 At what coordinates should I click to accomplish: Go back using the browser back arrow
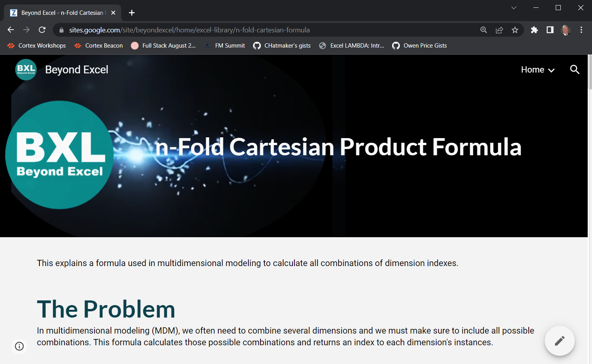(x=11, y=30)
